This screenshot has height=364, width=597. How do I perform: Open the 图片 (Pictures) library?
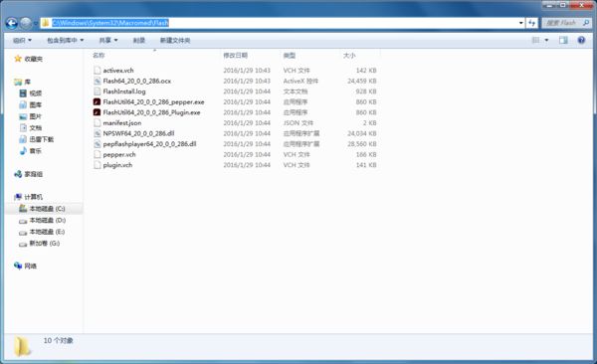tap(31, 116)
